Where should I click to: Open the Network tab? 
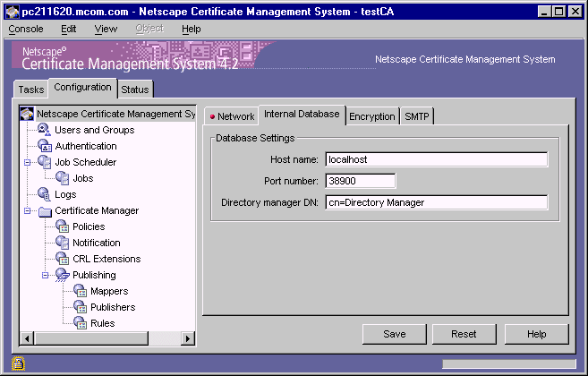pos(232,116)
